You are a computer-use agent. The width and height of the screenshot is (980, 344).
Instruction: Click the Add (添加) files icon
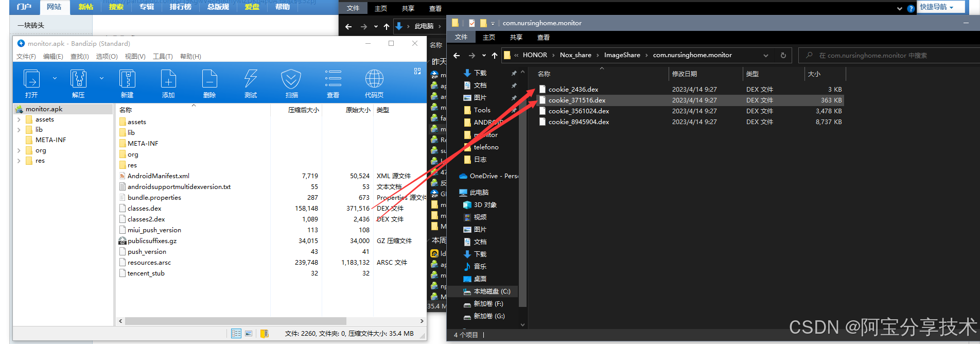[168, 79]
